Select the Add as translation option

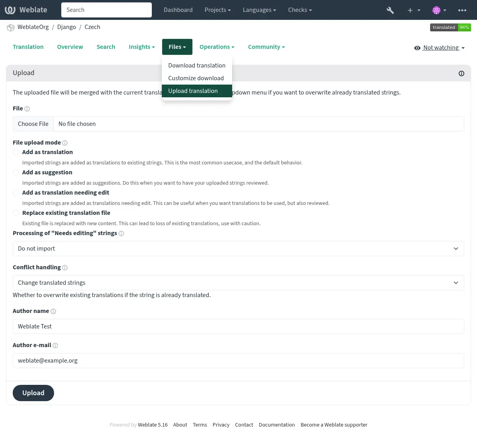[x=16, y=152]
